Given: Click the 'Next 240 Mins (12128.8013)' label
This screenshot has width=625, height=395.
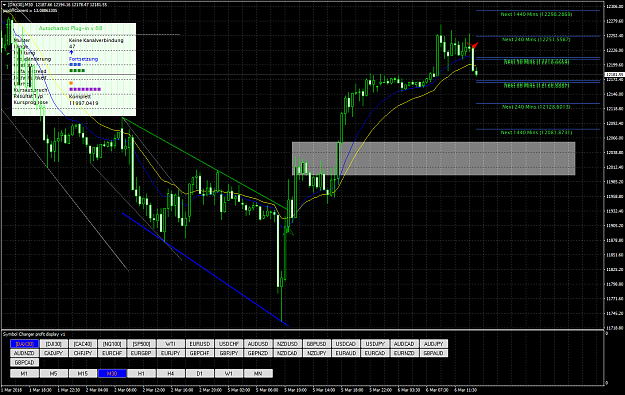Looking at the screenshot, I should point(536,107).
